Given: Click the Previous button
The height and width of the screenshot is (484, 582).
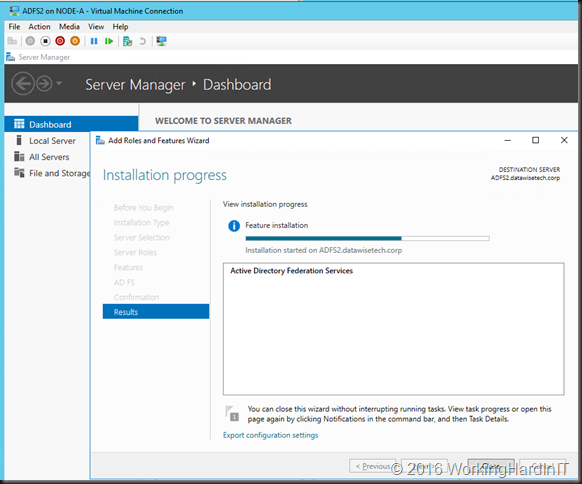Looking at the screenshot, I should [x=372, y=466].
